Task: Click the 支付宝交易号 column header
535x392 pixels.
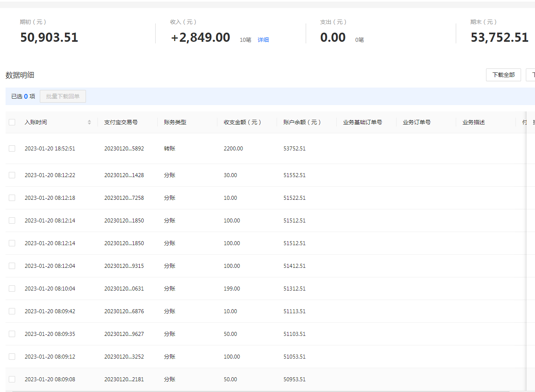Action: coord(121,122)
